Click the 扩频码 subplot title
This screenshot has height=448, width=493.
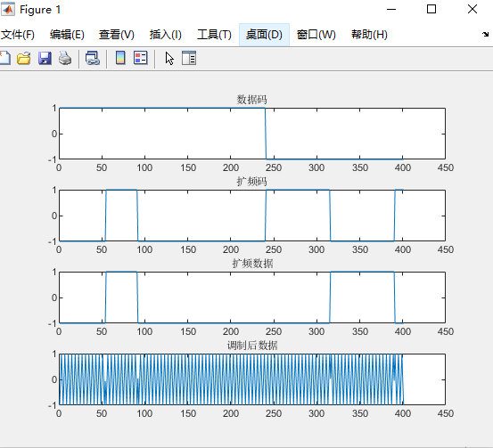coord(251,182)
